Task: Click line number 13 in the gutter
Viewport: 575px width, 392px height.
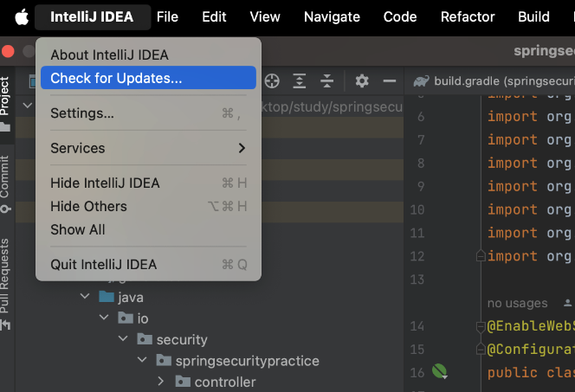Action: [x=417, y=280]
